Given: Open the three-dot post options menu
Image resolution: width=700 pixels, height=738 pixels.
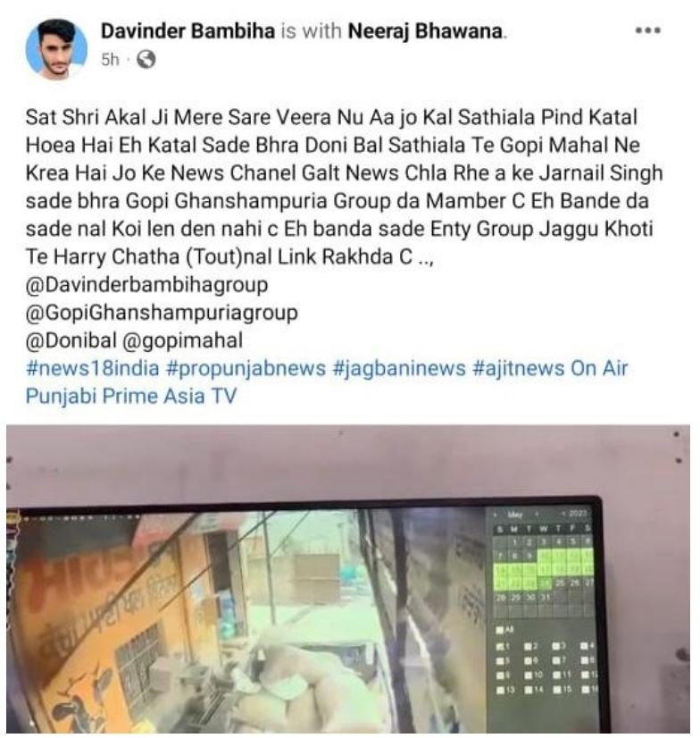Looking at the screenshot, I should [648, 31].
